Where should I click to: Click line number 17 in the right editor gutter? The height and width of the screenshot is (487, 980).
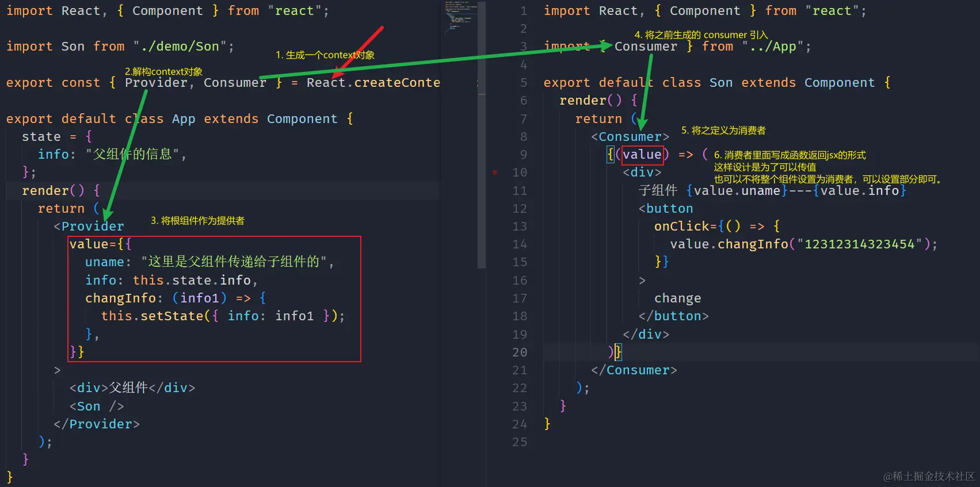(520, 298)
